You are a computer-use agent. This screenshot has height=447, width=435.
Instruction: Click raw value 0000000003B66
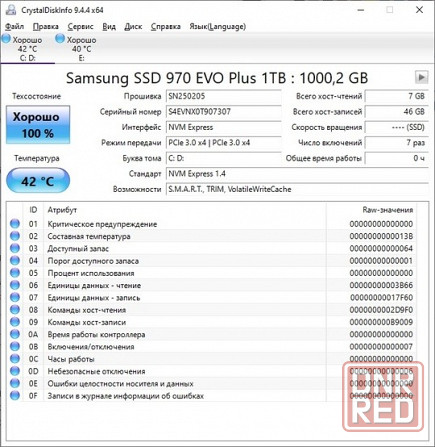(x=381, y=285)
